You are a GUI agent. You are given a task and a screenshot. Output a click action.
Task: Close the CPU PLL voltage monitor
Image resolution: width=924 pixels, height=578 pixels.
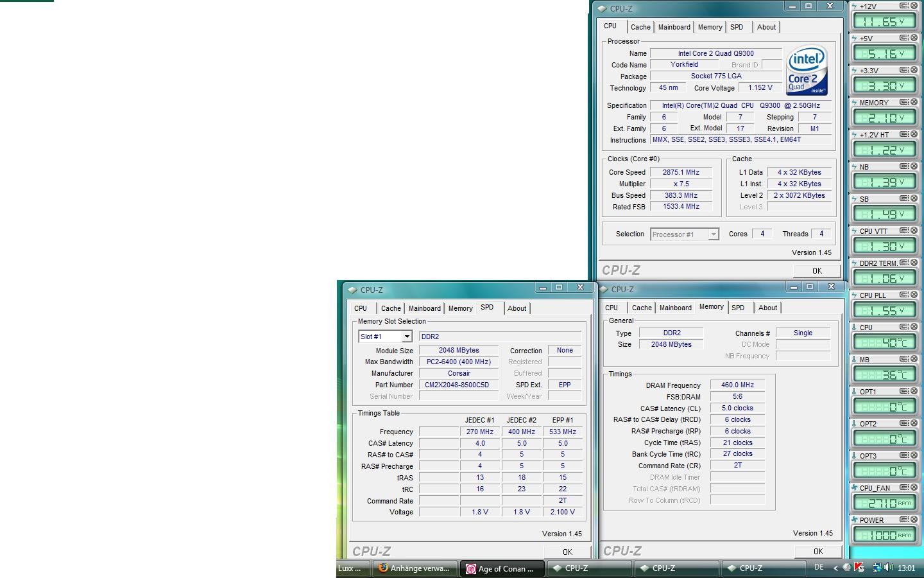pos(914,295)
